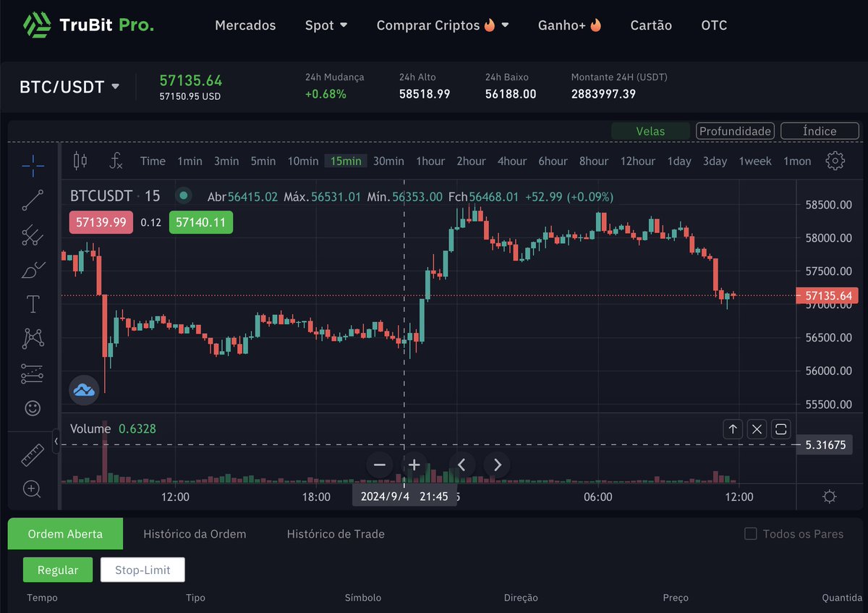Click the green Regular order button
This screenshot has height=613, width=868.
[x=57, y=570]
